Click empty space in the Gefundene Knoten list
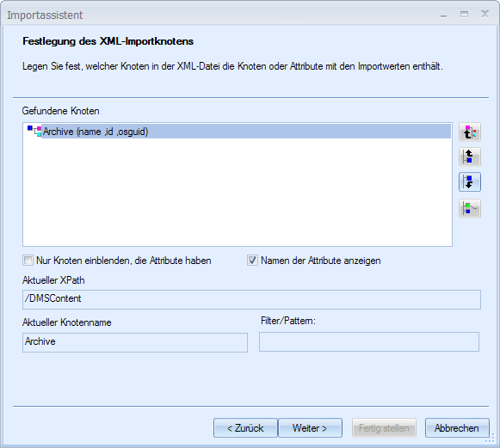This screenshot has width=500, height=448. [238, 192]
